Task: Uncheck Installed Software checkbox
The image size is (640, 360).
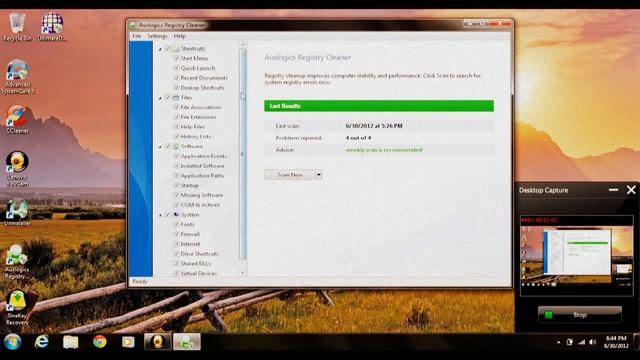Action: [x=177, y=166]
